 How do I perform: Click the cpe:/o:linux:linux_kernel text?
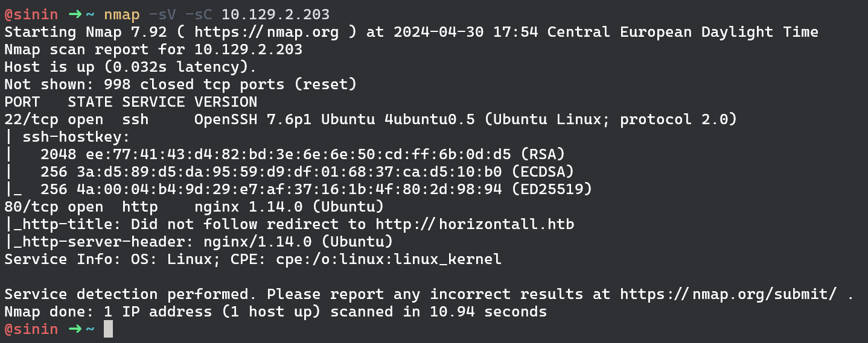(x=410, y=260)
